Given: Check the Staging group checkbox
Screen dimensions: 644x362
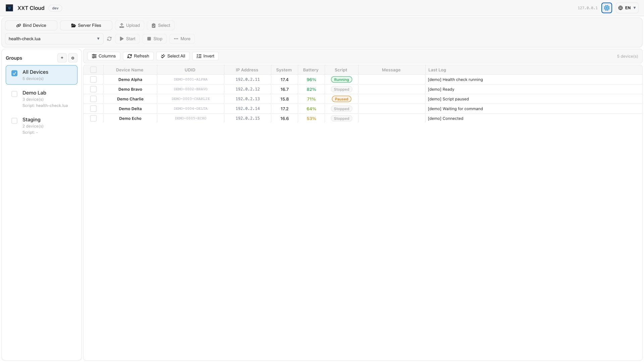Looking at the screenshot, I should point(14,121).
